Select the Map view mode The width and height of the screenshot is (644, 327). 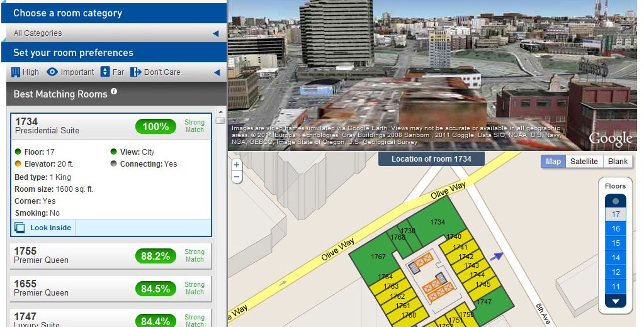pos(553,162)
